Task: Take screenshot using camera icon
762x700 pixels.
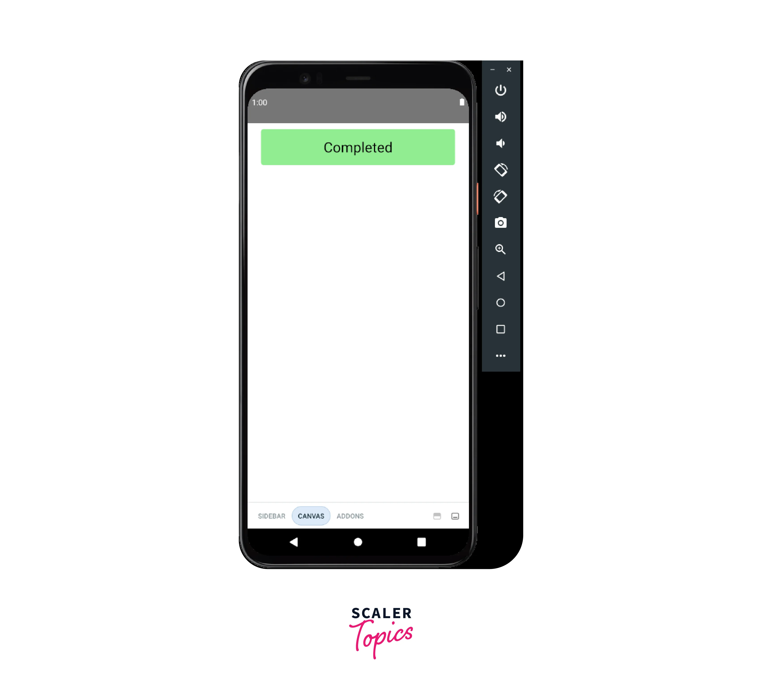Action: [501, 222]
